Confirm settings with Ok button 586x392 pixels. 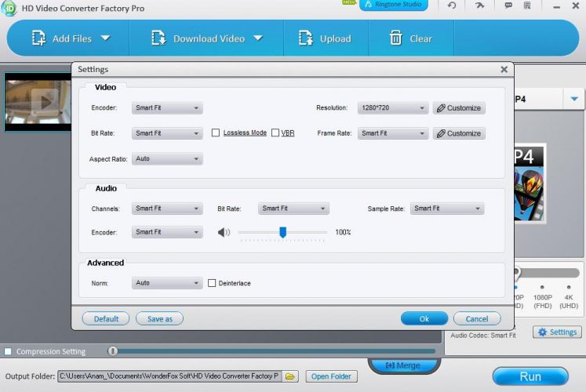point(424,319)
